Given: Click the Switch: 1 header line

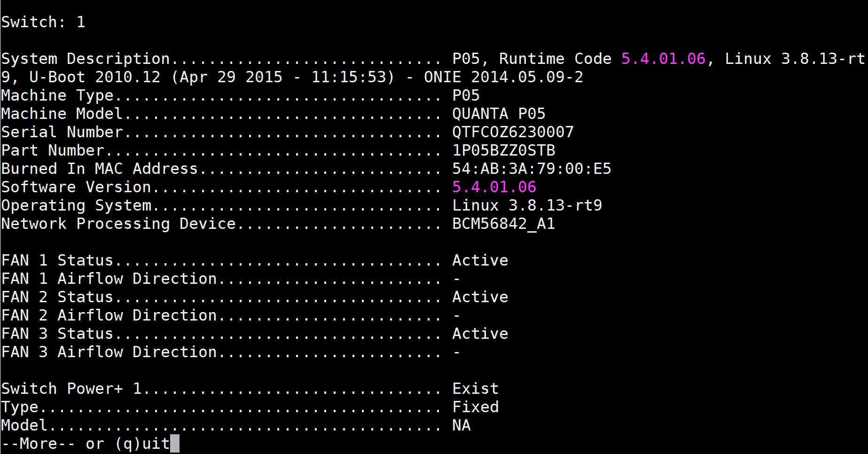Looking at the screenshot, I should (43, 22).
